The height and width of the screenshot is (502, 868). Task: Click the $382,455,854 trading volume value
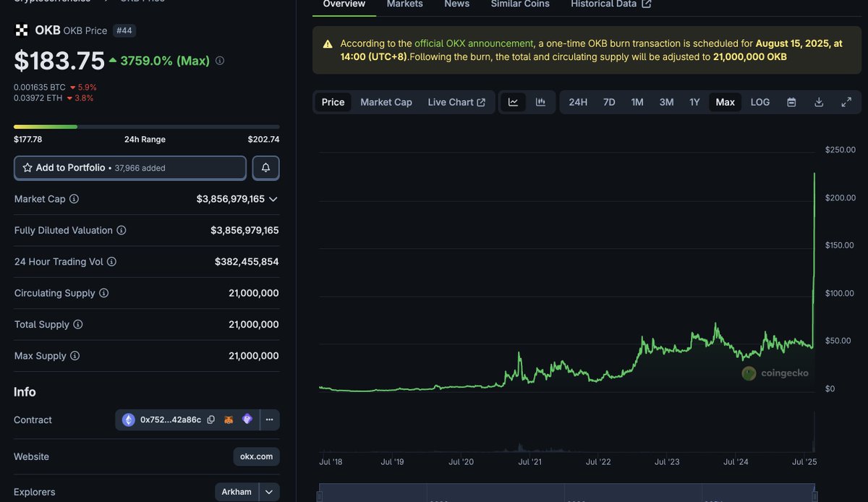click(247, 262)
